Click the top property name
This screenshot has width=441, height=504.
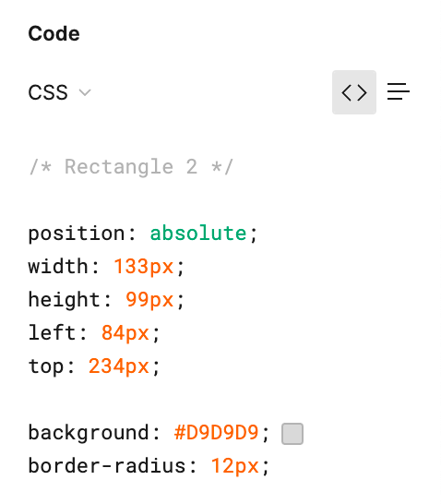[46, 366]
